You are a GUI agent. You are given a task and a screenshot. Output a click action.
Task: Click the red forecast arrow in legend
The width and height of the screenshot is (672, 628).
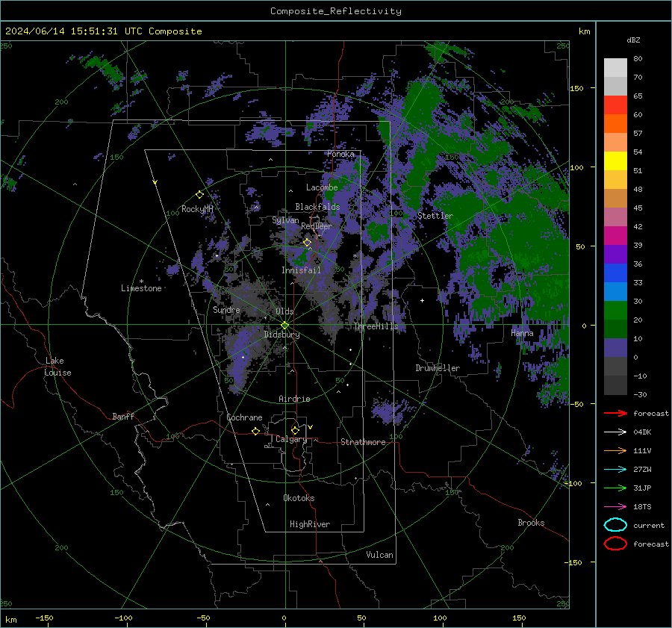tap(615, 413)
